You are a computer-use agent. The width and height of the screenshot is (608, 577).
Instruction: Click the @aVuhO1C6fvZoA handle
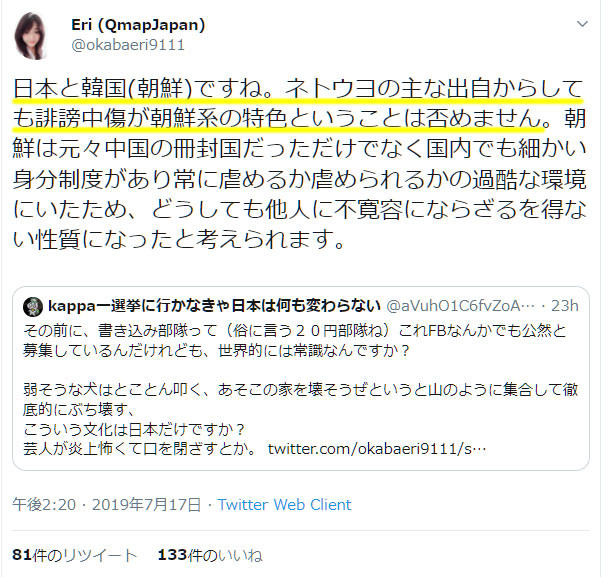[460, 306]
